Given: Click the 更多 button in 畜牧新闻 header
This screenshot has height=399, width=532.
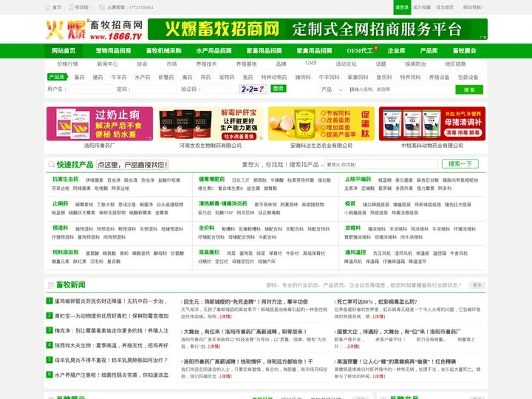Looking at the screenshot, I should tap(477, 285).
